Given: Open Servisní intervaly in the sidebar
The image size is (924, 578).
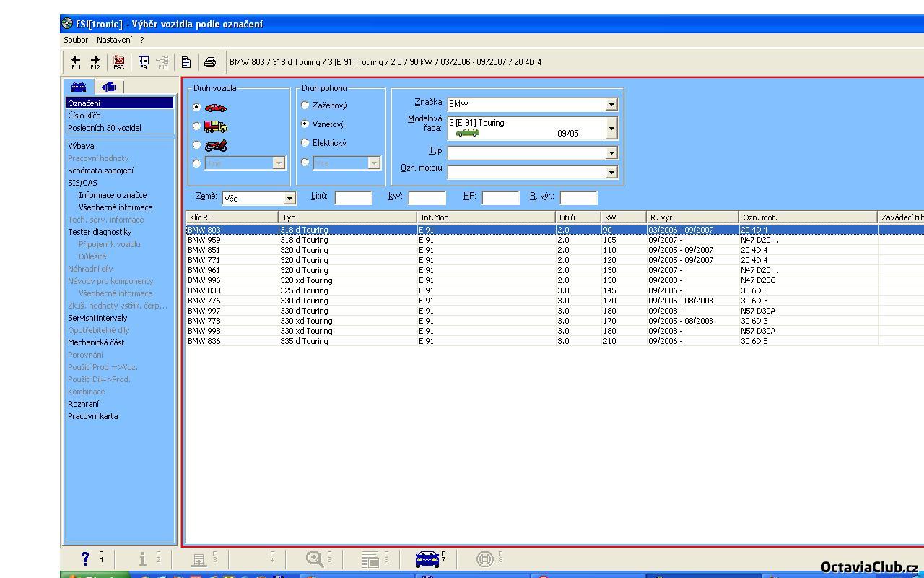Looking at the screenshot, I should 97,318.
